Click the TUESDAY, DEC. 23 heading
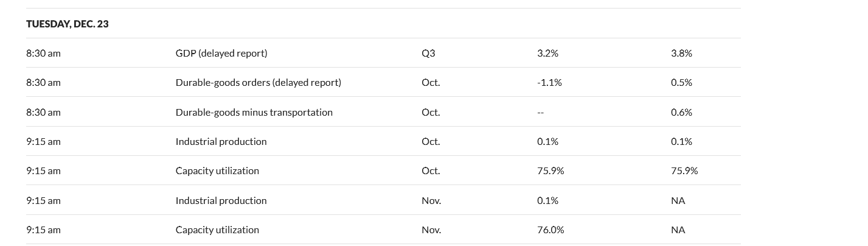Viewport: 868px width, 246px height. [67, 24]
